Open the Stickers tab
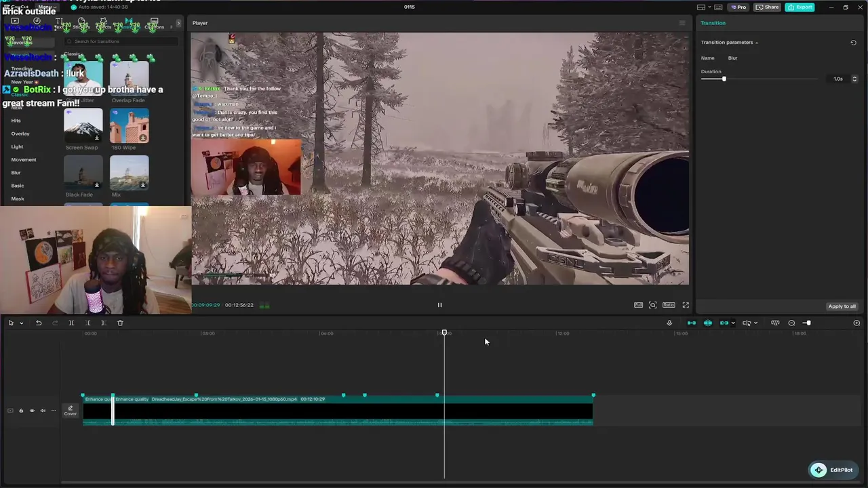The image size is (868, 488). (81, 23)
